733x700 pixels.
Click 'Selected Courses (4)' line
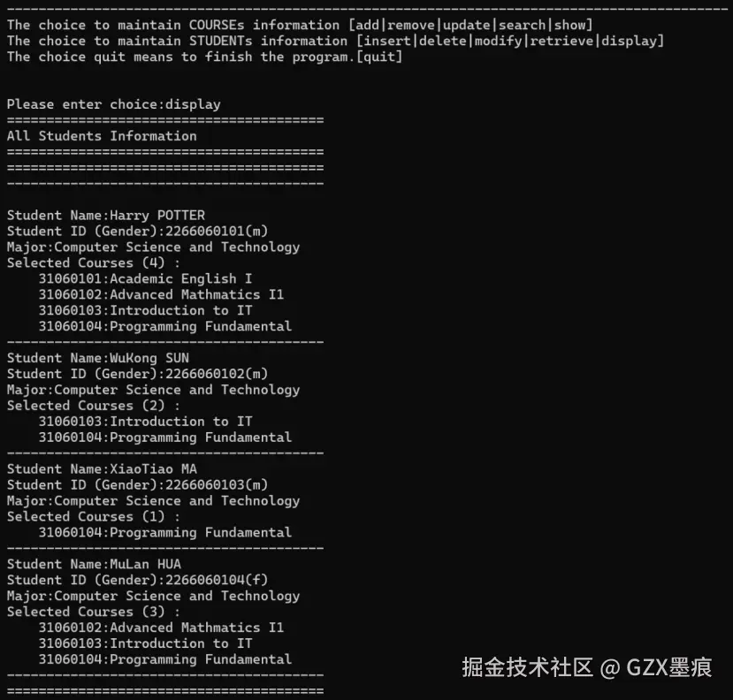click(x=94, y=263)
